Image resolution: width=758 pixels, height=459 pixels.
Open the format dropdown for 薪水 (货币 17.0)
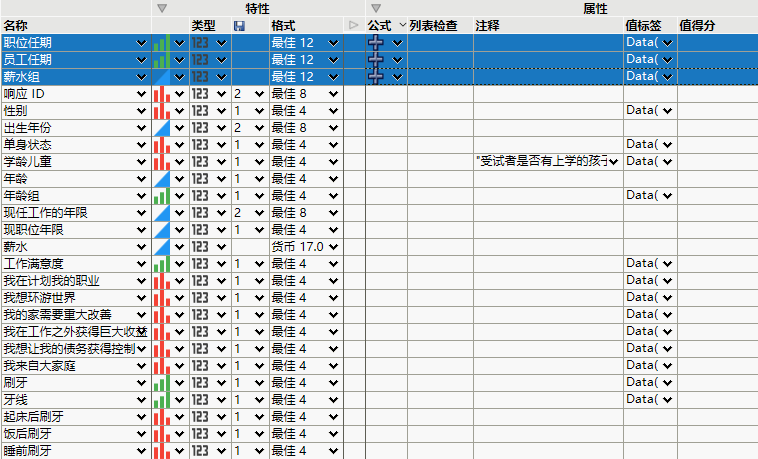pos(333,247)
